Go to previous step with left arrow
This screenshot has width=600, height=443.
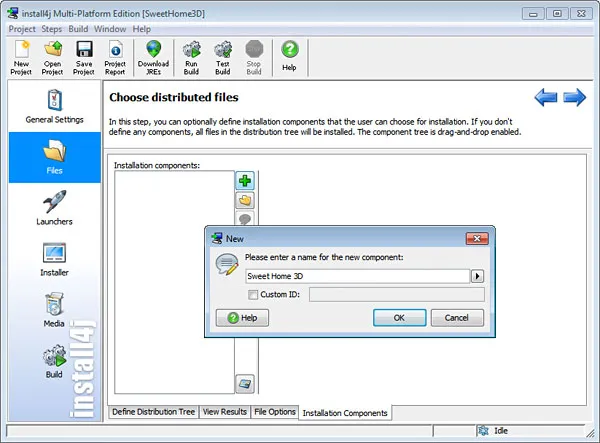[546, 97]
